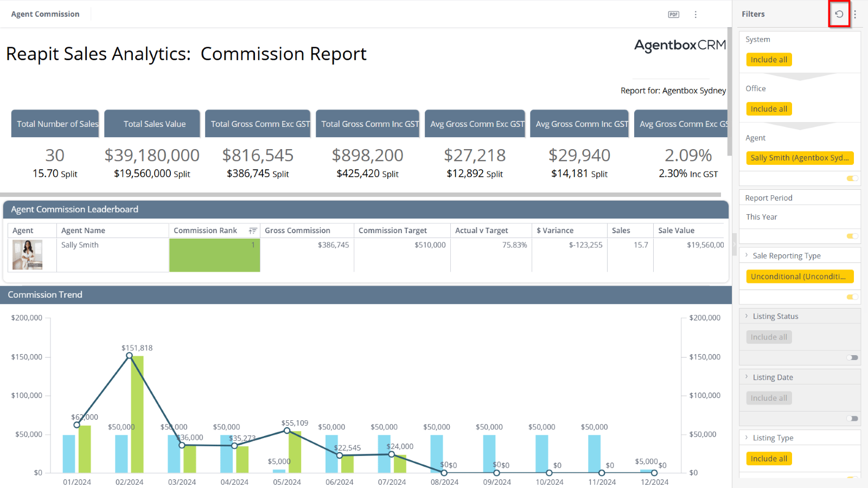Open the Agent Commission tab
The height and width of the screenshot is (488, 868).
tap(46, 14)
